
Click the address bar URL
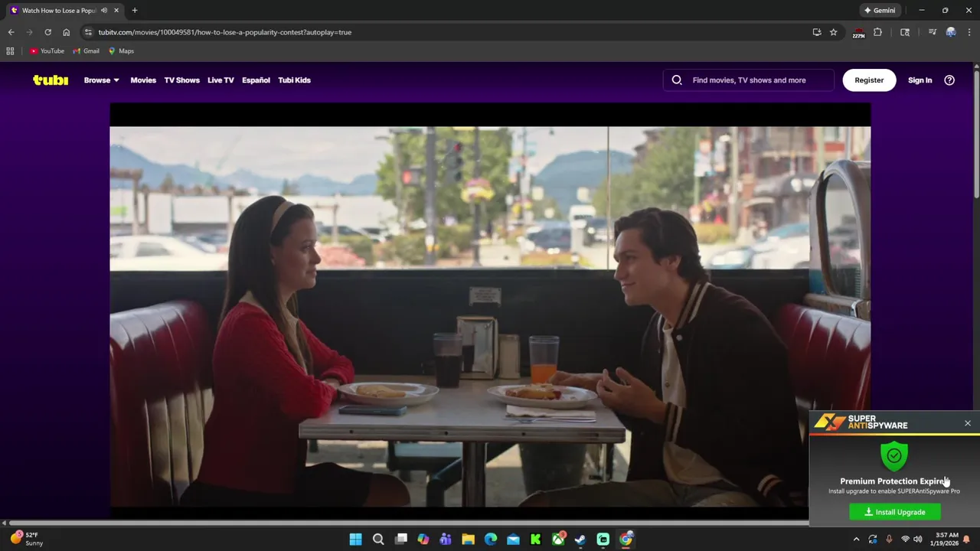tap(225, 32)
